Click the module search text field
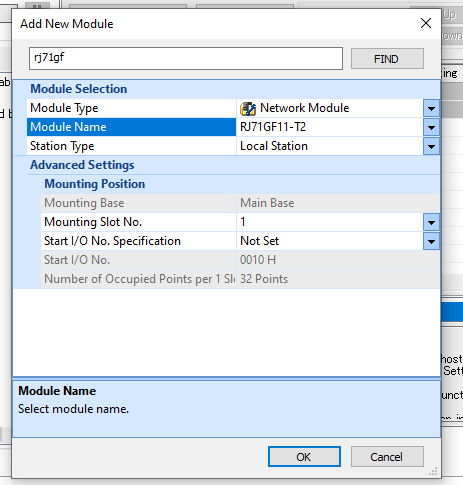 [186, 58]
